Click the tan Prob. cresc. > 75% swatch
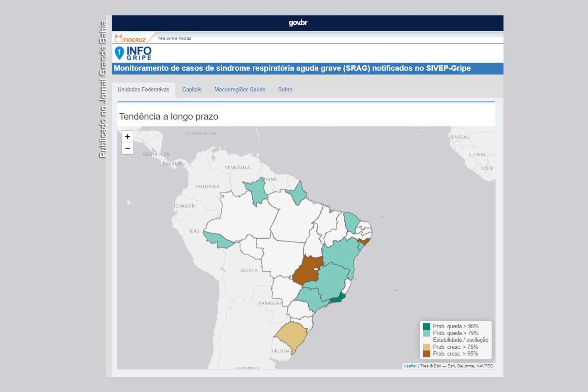The image size is (588, 392). 426,347
